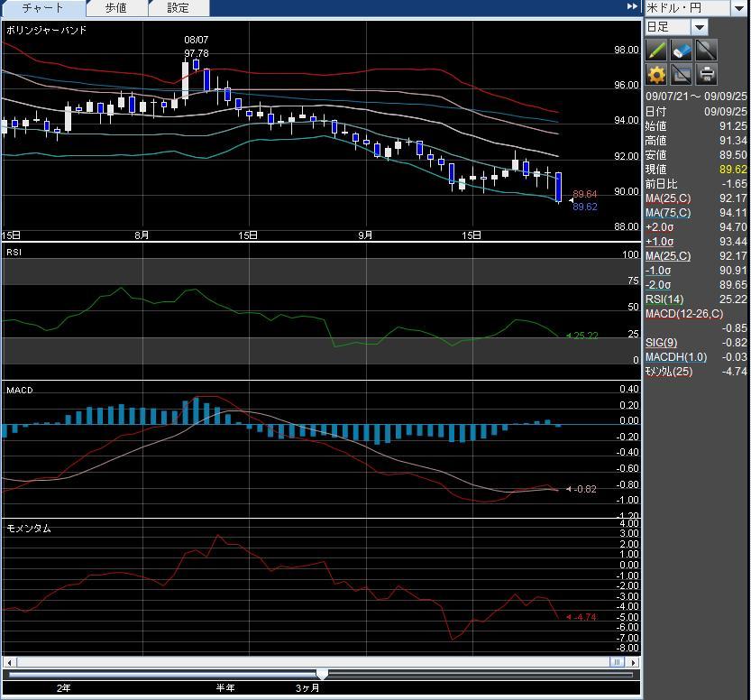Select the green pencil drawing tool
751x700 pixels.
656,51
